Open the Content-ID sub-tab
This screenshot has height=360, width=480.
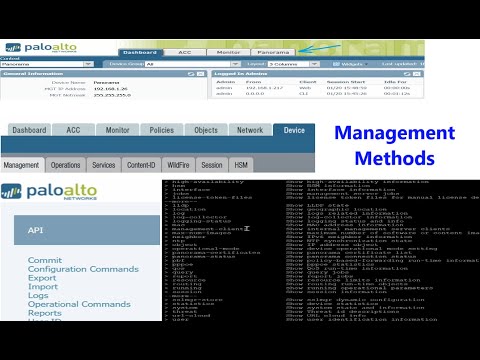click(141, 165)
